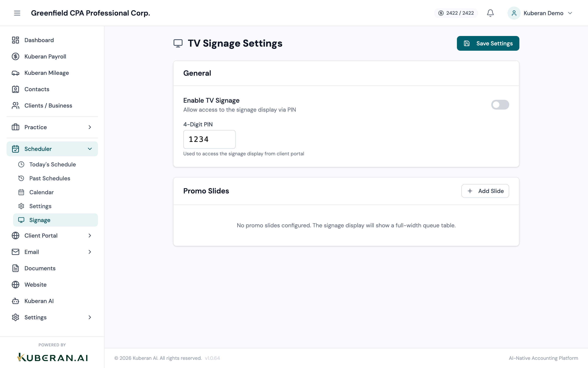This screenshot has width=588, height=368.
Task: Click the Save Settings button
Action: (x=488, y=43)
